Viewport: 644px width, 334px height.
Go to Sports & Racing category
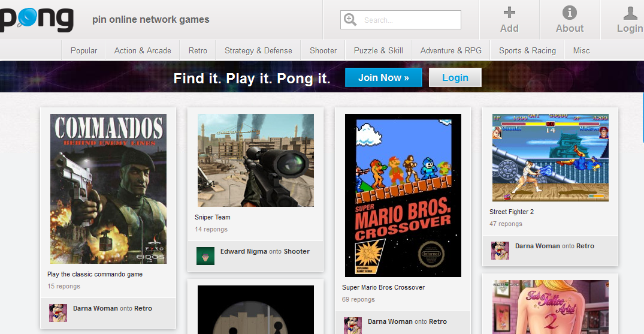click(527, 50)
